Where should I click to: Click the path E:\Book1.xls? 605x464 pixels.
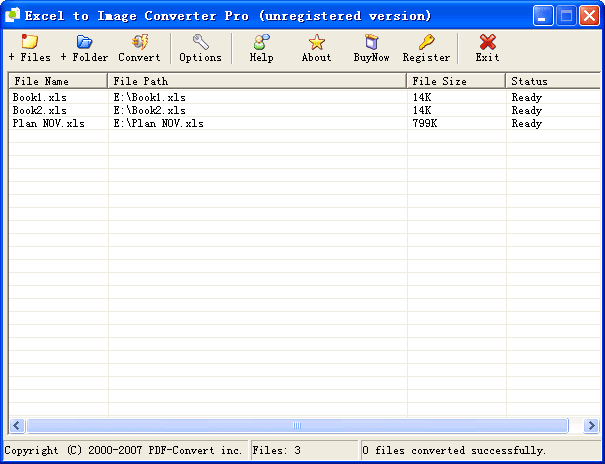[x=149, y=97]
